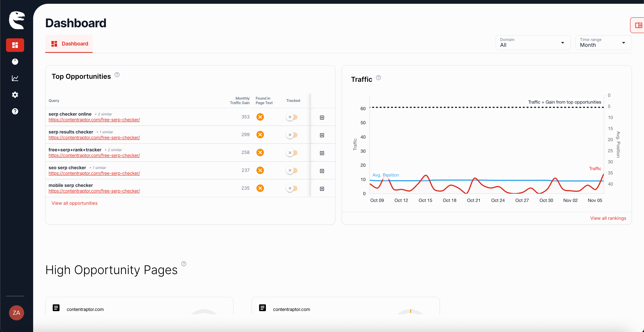Viewport: 644px width, 332px height.
Task: Open the dashboard grid icon in sidebar
Action: [x=15, y=45]
